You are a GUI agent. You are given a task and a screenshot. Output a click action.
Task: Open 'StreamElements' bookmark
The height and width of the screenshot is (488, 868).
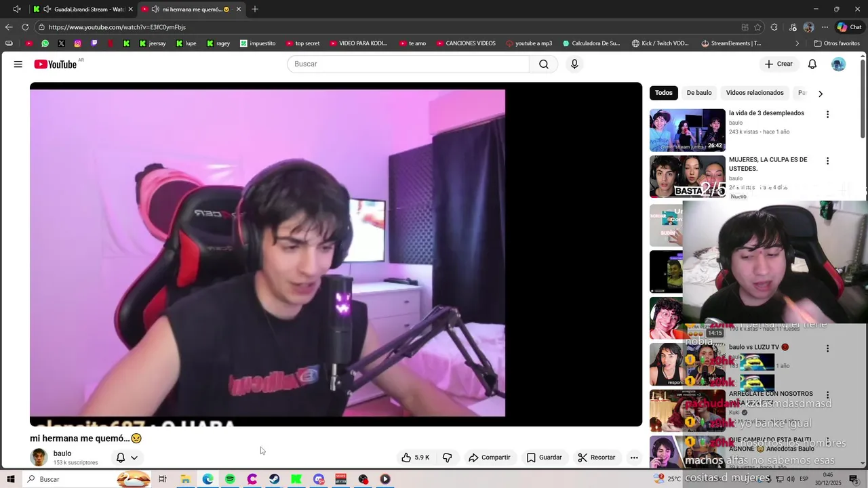pyautogui.click(x=731, y=43)
